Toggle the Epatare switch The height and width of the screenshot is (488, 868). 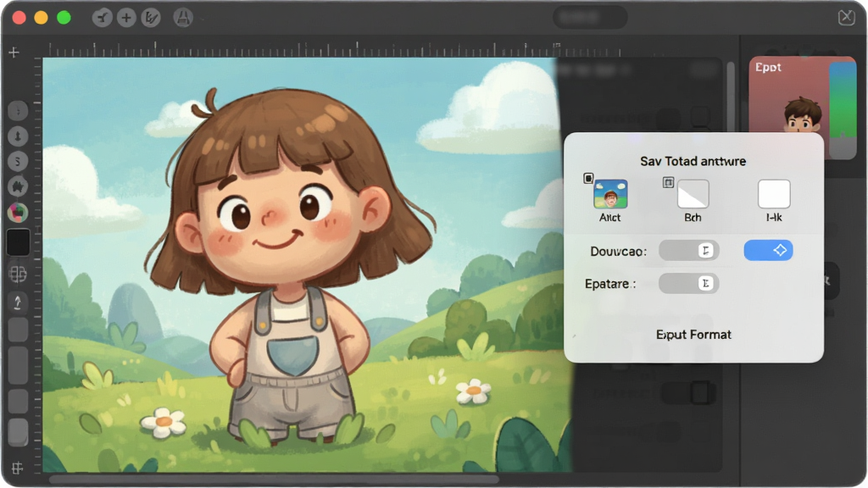pyautogui.click(x=688, y=283)
